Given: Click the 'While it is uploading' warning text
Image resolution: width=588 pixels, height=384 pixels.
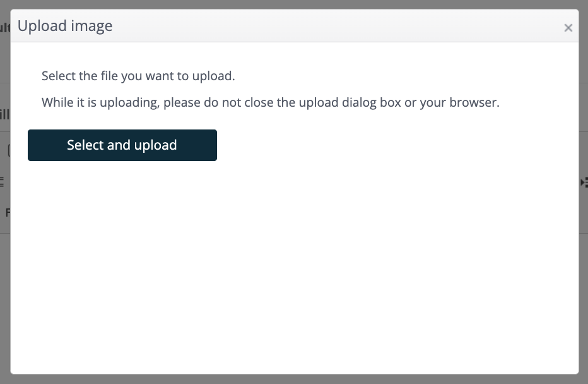Looking at the screenshot, I should tap(271, 102).
